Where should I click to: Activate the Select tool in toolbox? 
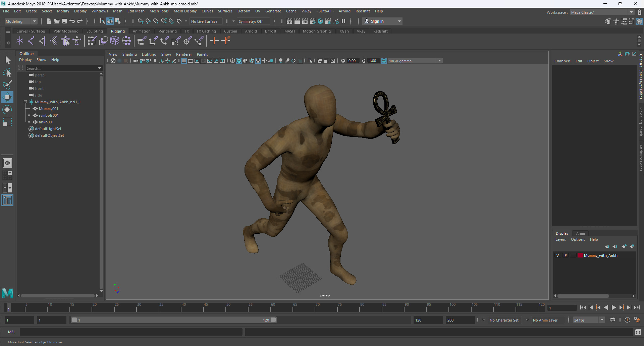(x=7, y=60)
